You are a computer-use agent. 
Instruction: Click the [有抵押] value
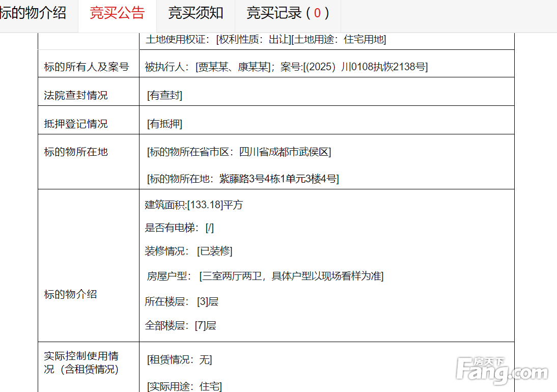(164, 124)
